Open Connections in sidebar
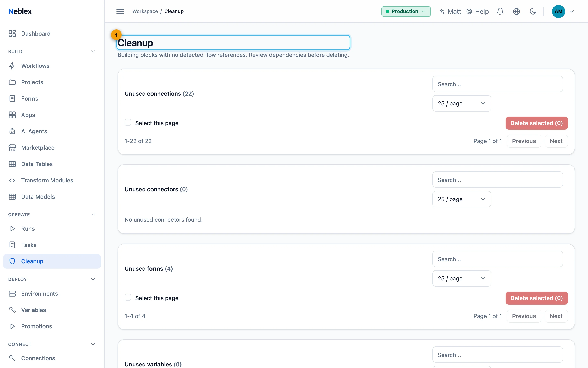588x368 pixels. pyautogui.click(x=52, y=358)
